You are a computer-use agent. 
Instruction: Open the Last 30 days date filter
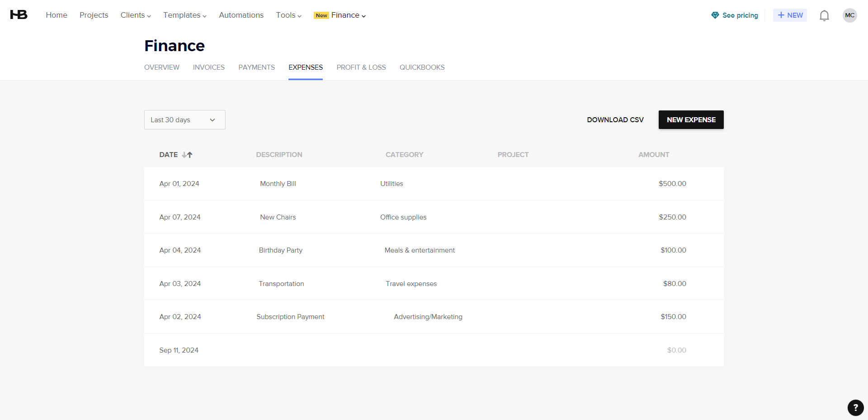184,119
